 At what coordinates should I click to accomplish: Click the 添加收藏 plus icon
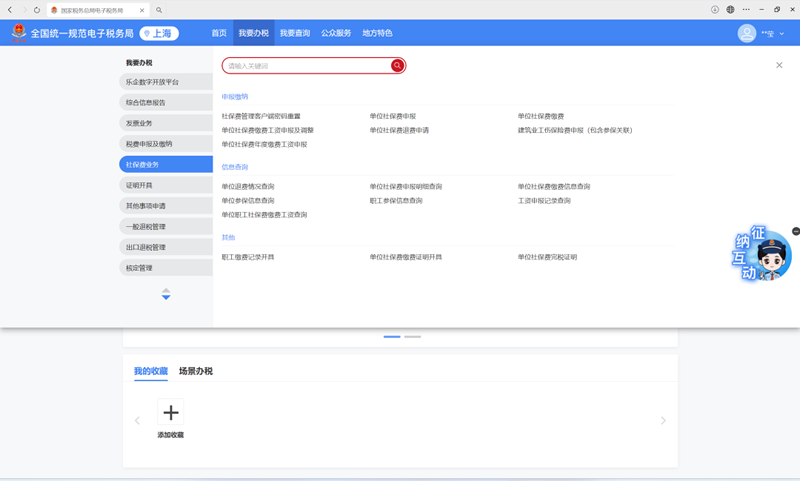tap(171, 412)
